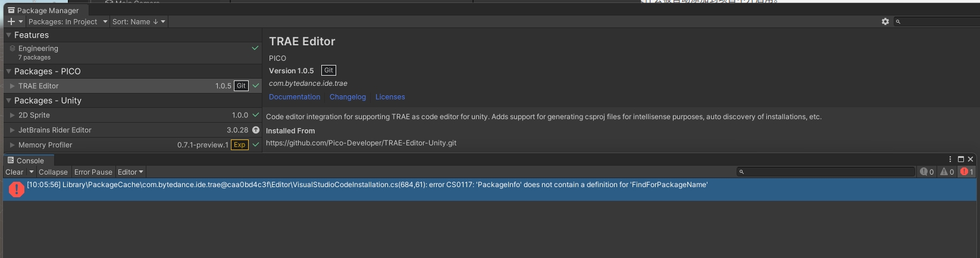Viewport: 980px width, 258px height.
Task: Click the Package Manager window icon in tab
Action: [x=11, y=10]
